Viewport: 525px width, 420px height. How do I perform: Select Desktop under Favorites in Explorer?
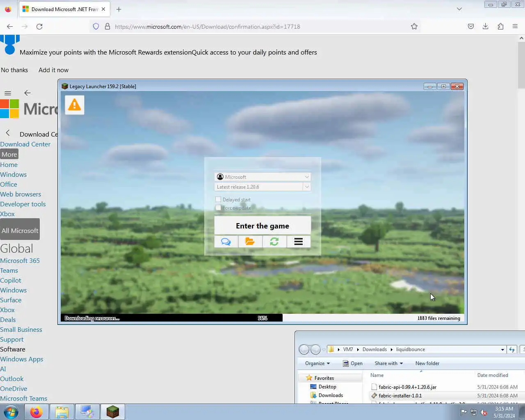coord(327,387)
